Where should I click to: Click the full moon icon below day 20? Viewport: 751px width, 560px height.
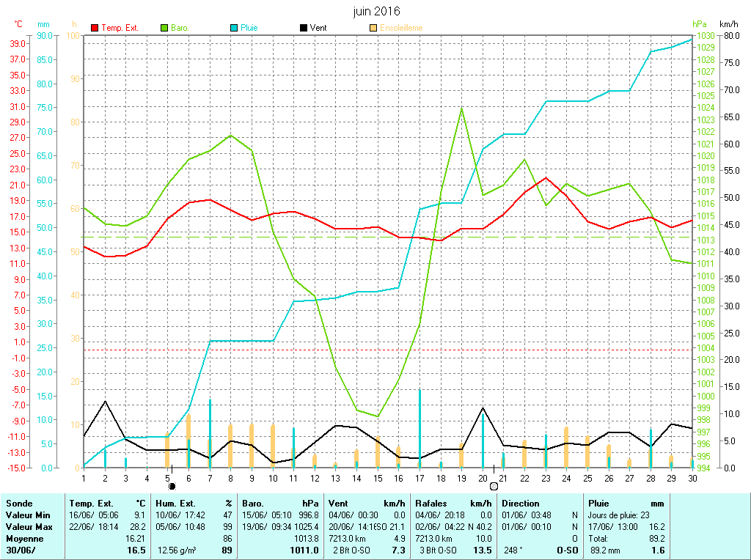coord(494,485)
